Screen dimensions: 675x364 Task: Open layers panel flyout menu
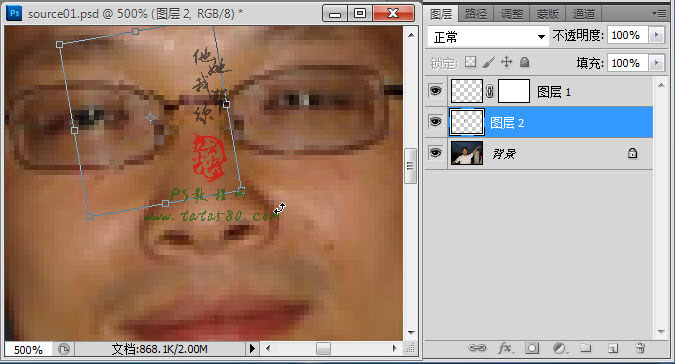659,13
